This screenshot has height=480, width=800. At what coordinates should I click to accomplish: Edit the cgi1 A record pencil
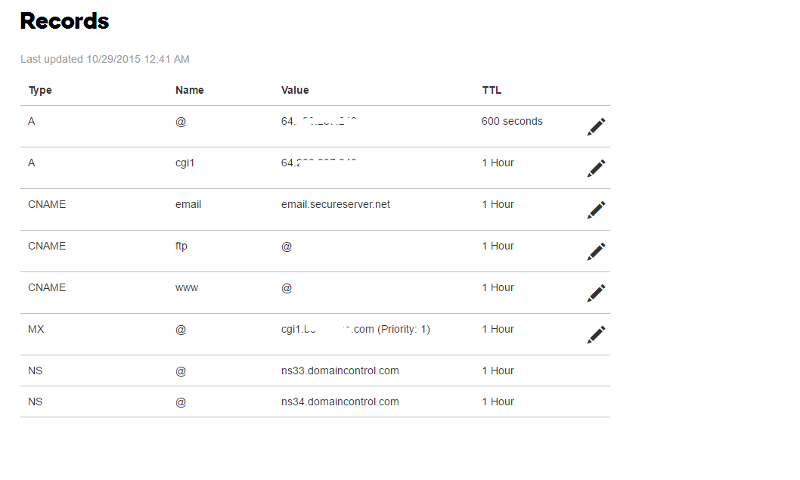point(596,168)
